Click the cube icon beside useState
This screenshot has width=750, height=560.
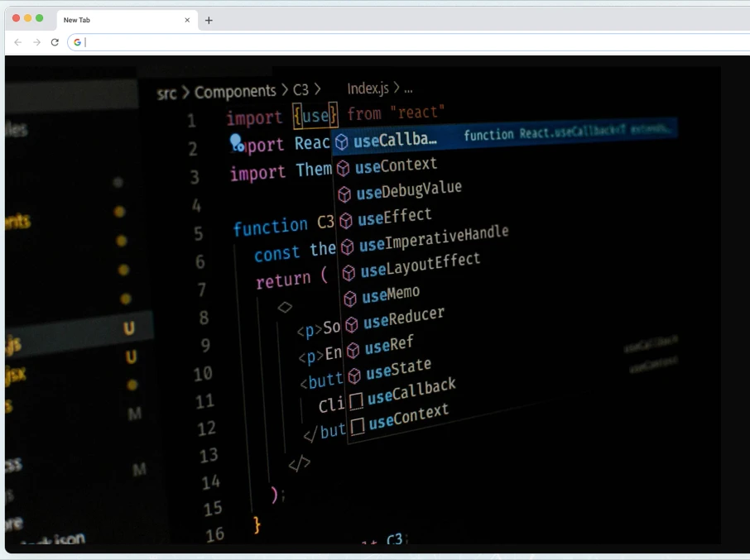[x=354, y=376]
